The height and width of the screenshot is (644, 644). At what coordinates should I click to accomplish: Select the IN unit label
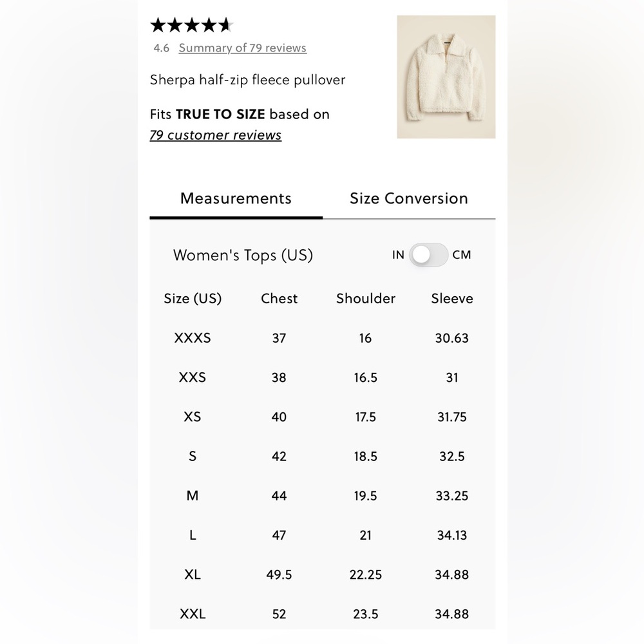(x=398, y=254)
